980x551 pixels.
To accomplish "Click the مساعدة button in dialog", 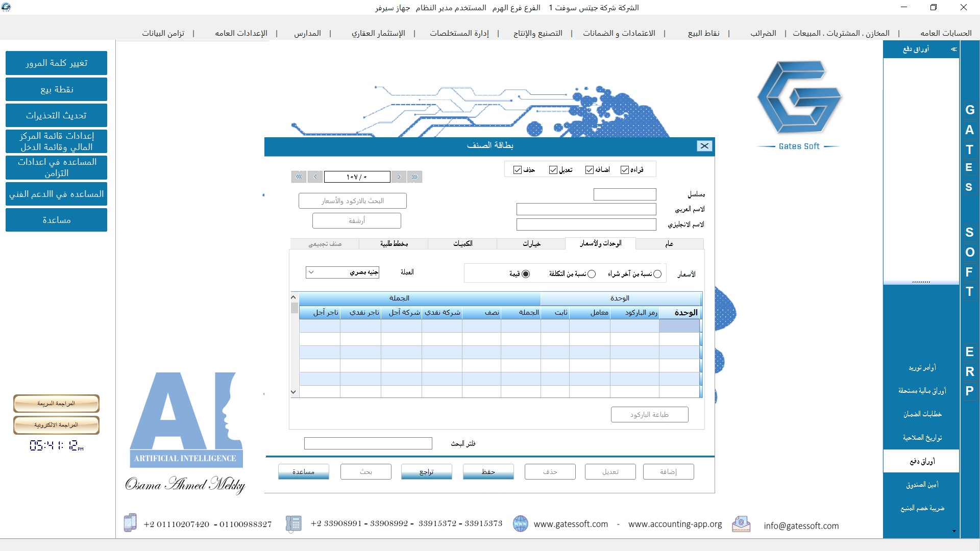I will point(304,472).
